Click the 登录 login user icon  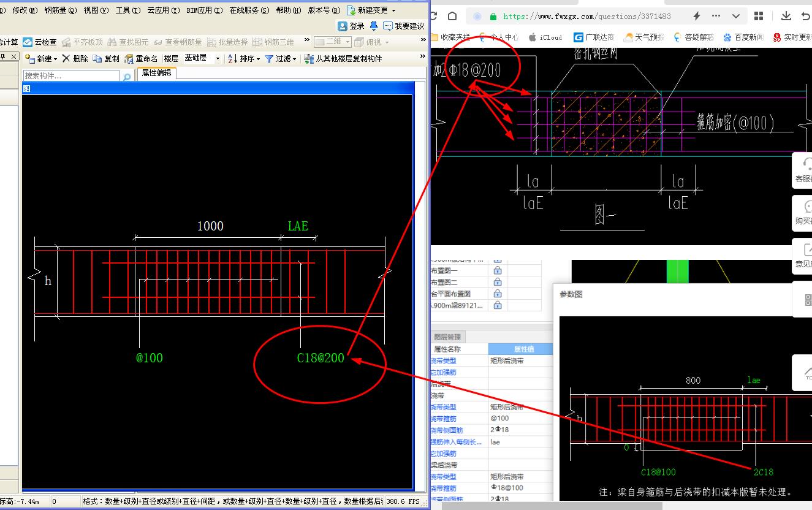[343, 26]
